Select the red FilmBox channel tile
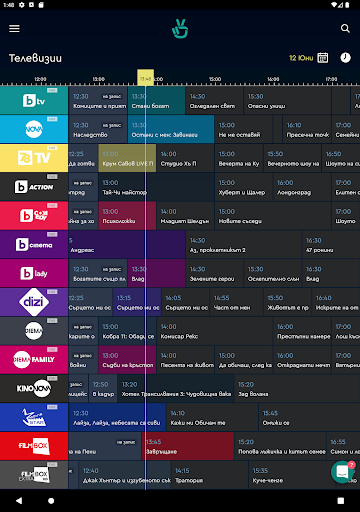 34,446
